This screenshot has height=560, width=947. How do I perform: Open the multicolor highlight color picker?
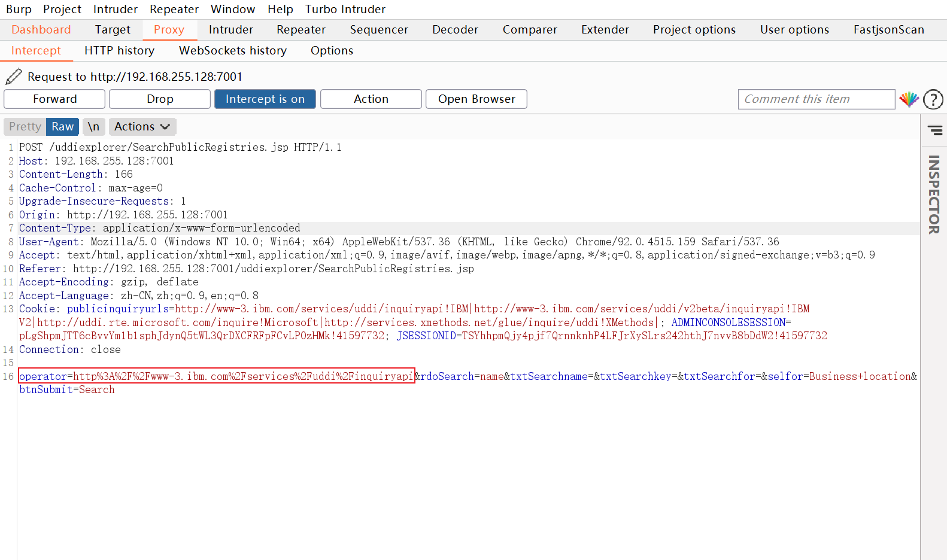[x=909, y=99]
